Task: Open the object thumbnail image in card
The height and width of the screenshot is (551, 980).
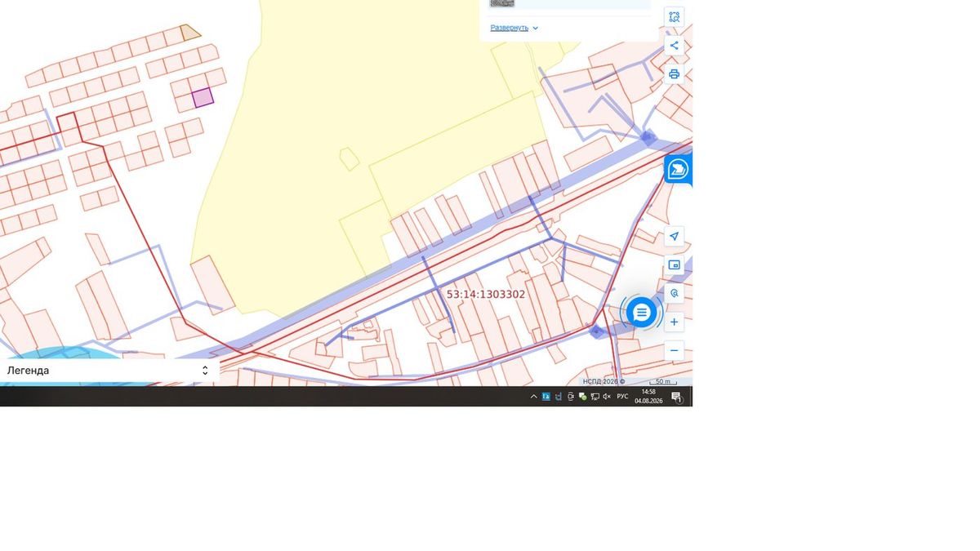Action: pyautogui.click(x=502, y=3)
